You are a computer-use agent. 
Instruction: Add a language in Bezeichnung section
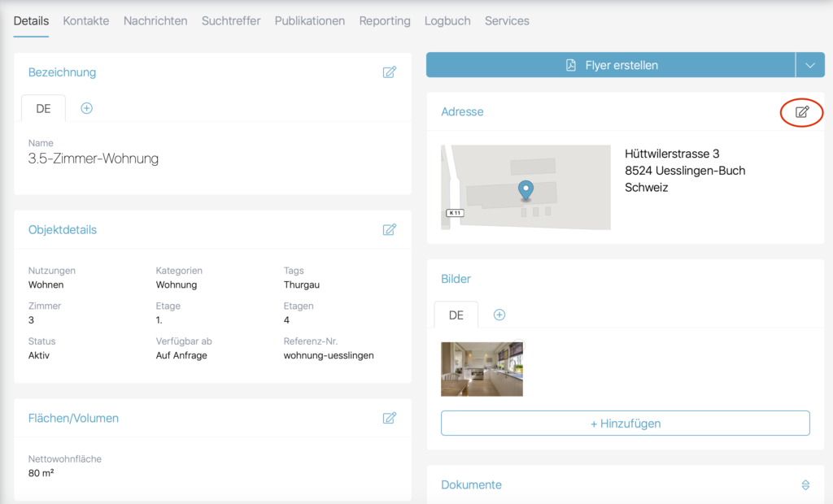(x=87, y=108)
